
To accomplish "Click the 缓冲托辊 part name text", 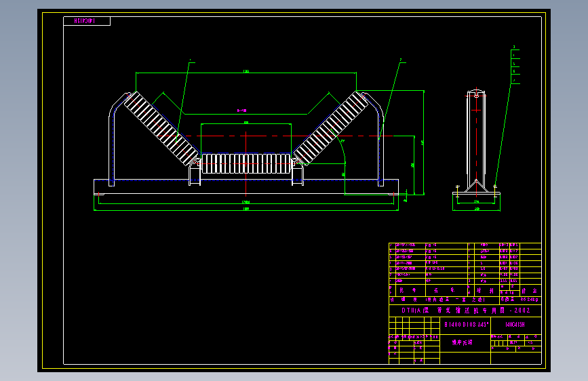I will click(462, 342).
